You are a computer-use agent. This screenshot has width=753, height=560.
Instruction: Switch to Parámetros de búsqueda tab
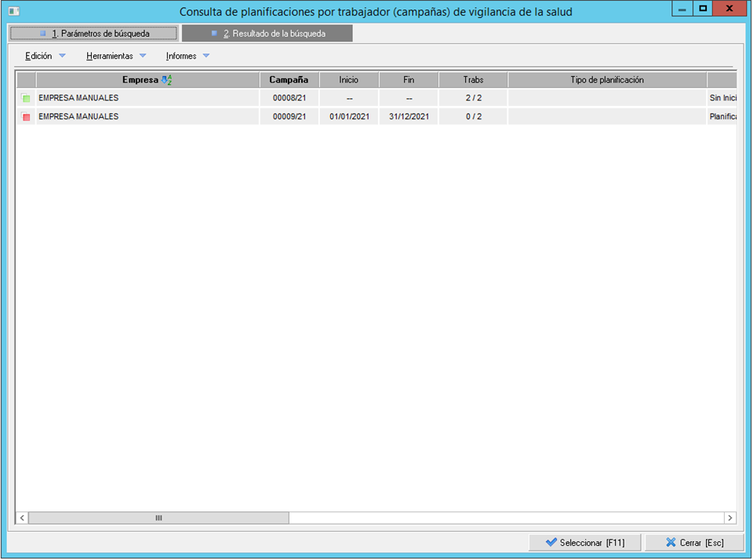(94, 34)
